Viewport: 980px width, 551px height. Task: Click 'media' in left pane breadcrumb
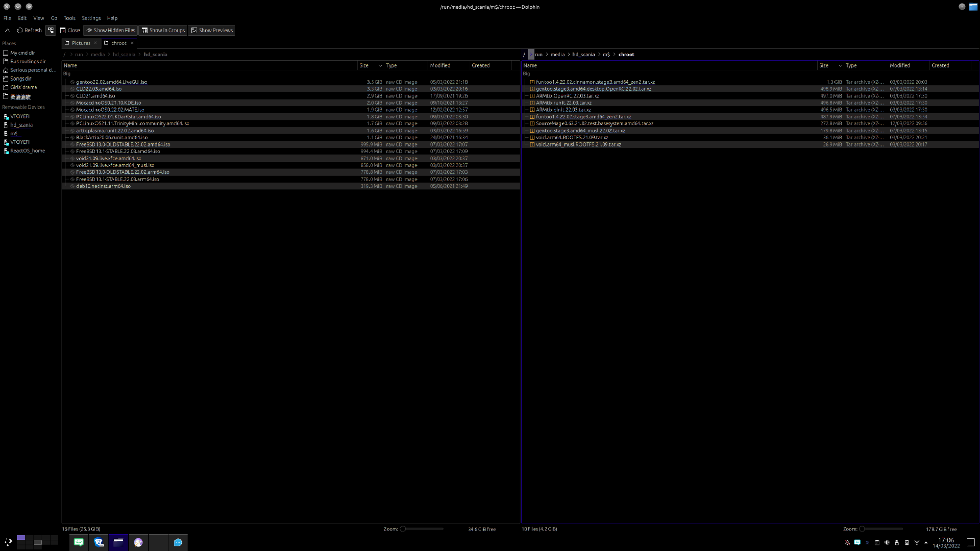[98, 54]
